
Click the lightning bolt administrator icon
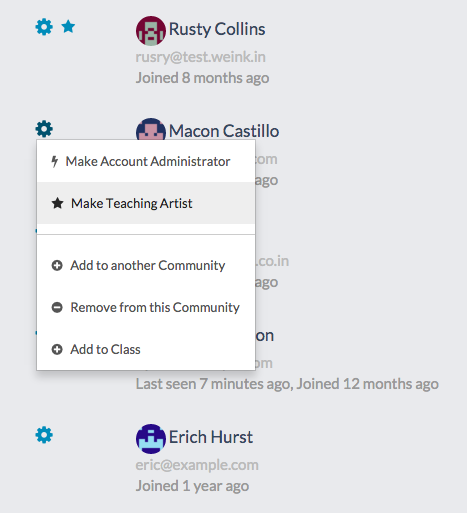[x=55, y=161]
